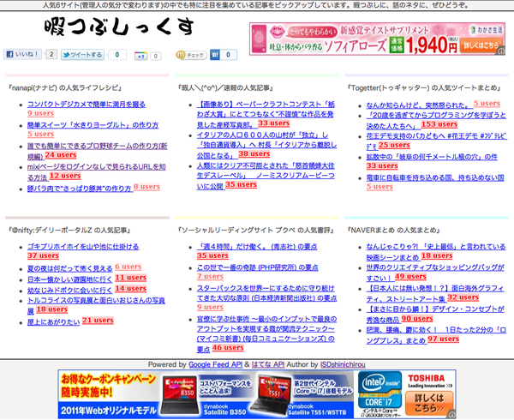Open 幼なじみドボクに会いに行く link
514x420 pixels.
(69, 291)
